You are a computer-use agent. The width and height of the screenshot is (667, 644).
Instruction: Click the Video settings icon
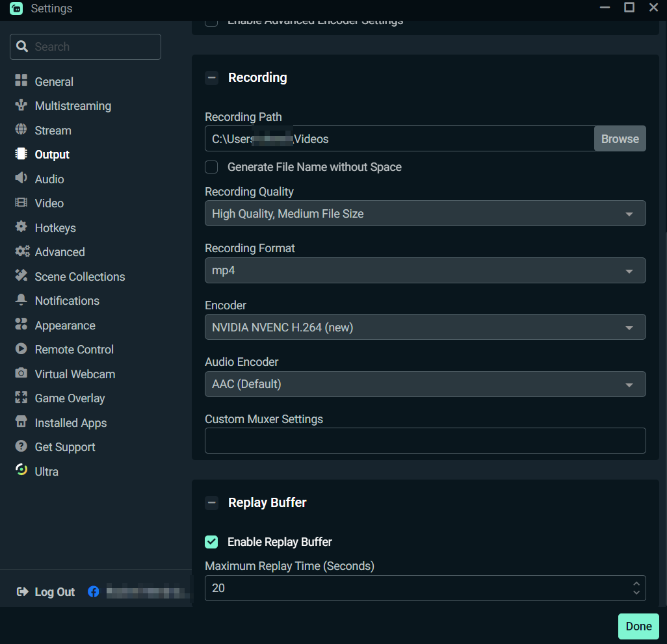tap(20, 203)
